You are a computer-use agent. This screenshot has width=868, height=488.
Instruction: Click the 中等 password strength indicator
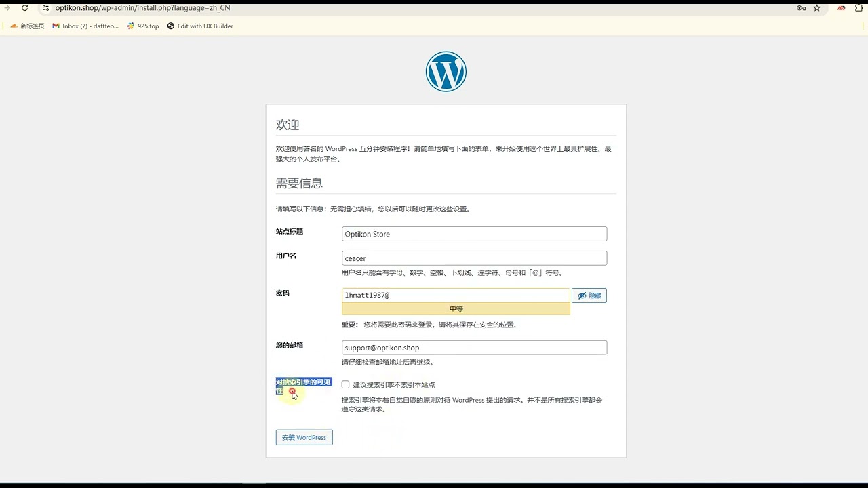click(x=456, y=308)
